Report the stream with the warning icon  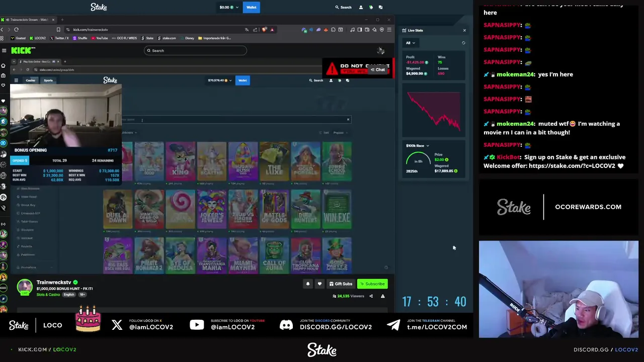pos(382,296)
